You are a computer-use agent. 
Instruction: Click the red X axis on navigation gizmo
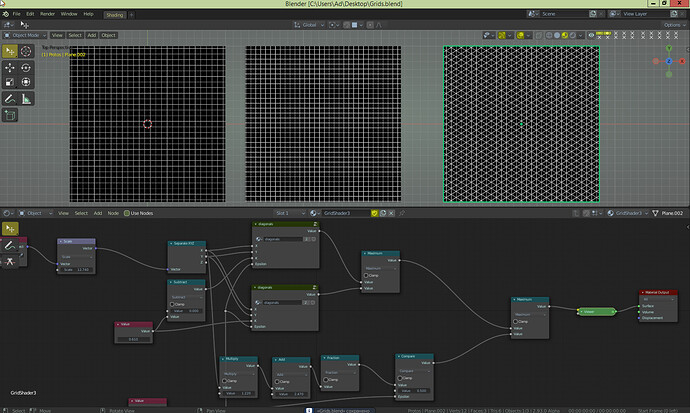click(683, 61)
